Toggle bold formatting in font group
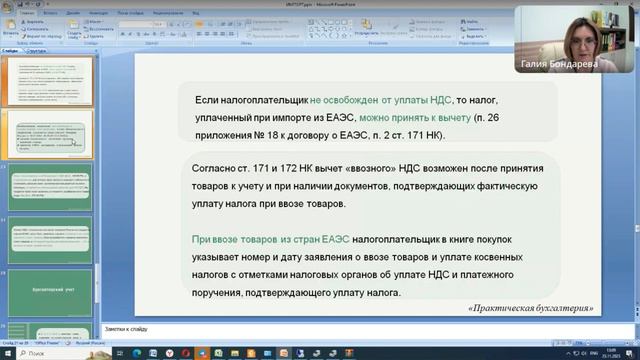 click(122, 34)
